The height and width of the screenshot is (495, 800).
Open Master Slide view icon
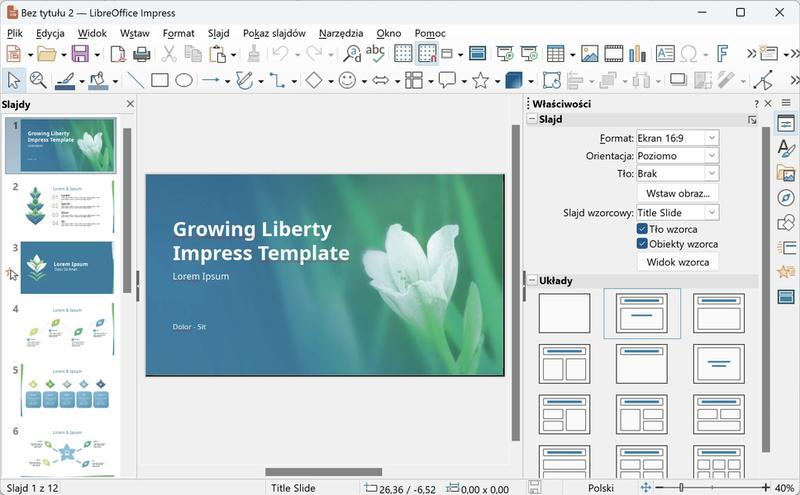[x=478, y=54]
